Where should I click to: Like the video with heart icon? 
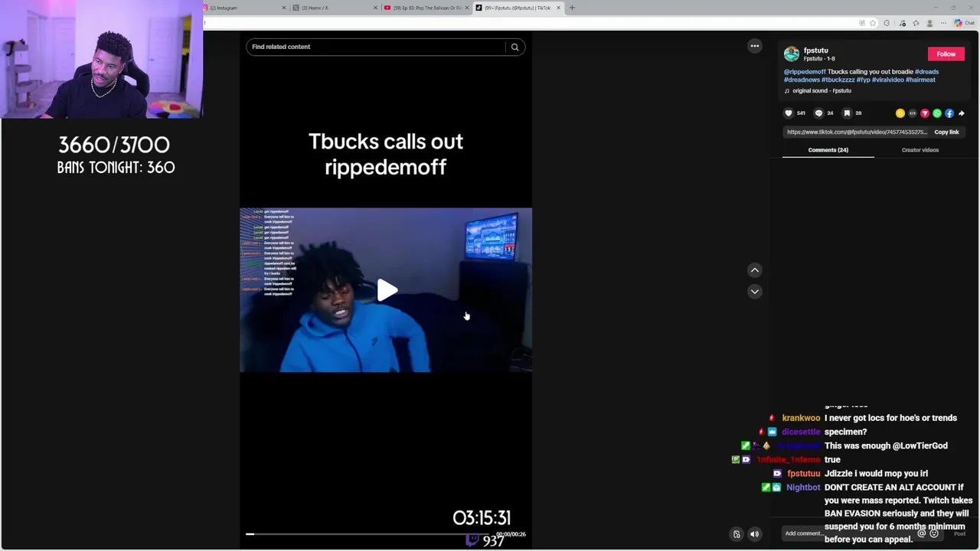pos(789,113)
